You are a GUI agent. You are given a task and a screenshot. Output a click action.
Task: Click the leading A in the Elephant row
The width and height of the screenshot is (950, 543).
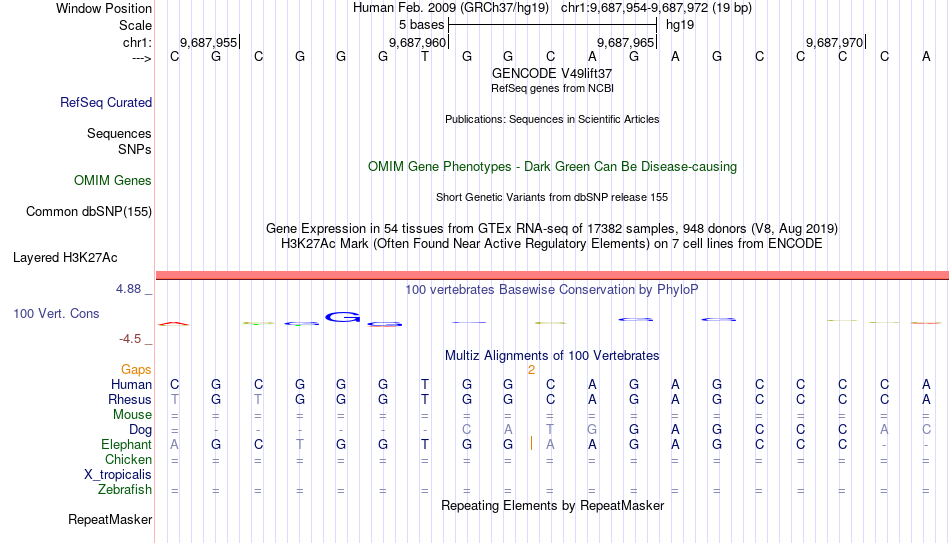click(x=174, y=444)
